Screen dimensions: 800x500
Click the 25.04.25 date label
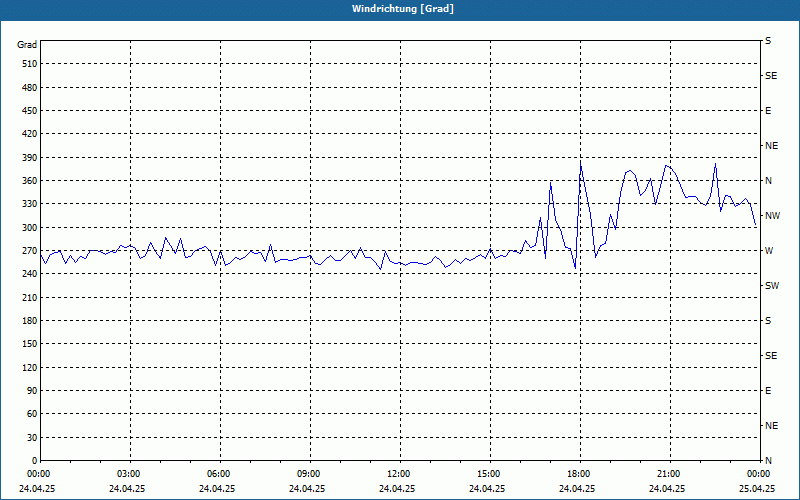[x=757, y=489]
